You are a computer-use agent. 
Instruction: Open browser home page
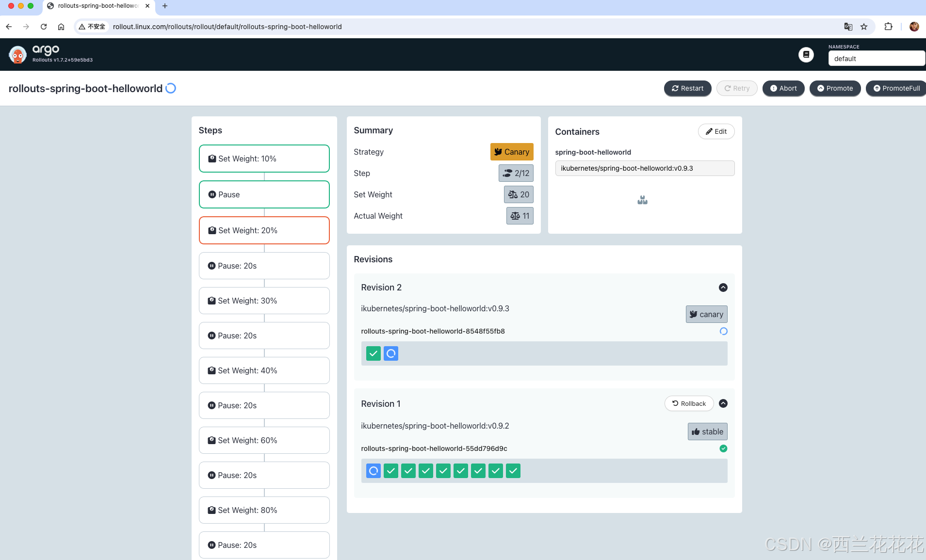point(61,27)
